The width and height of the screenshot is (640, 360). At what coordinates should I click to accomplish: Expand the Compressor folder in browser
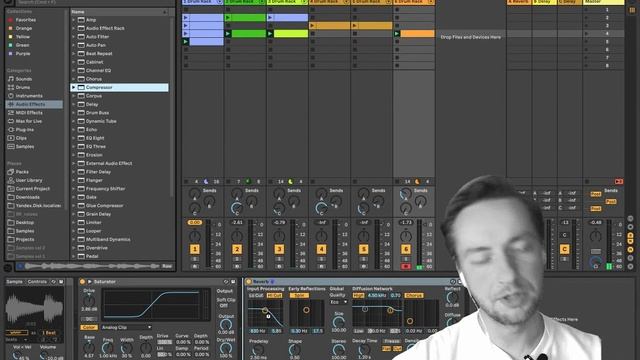pos(73,87)
